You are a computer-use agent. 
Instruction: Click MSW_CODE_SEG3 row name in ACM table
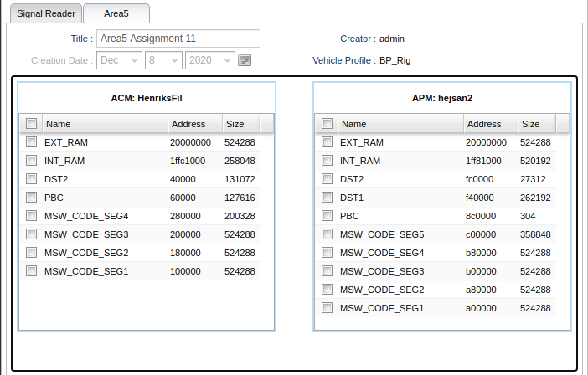coord(86,234)
